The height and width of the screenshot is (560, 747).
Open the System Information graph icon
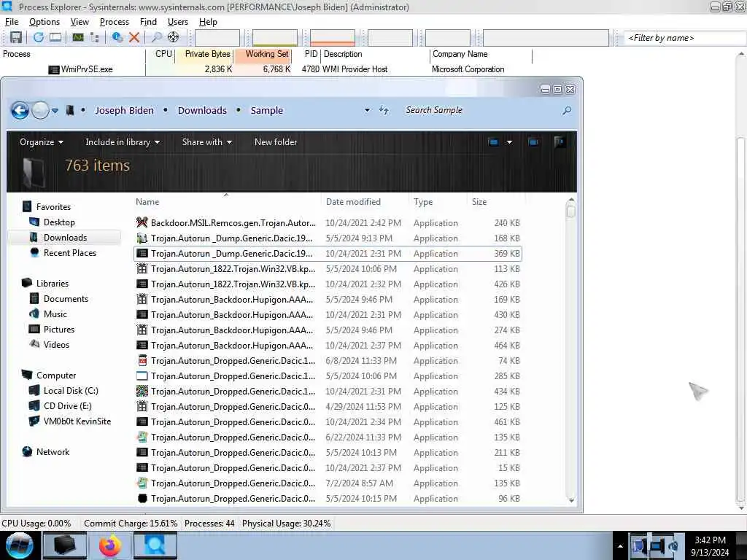[78, 37]
